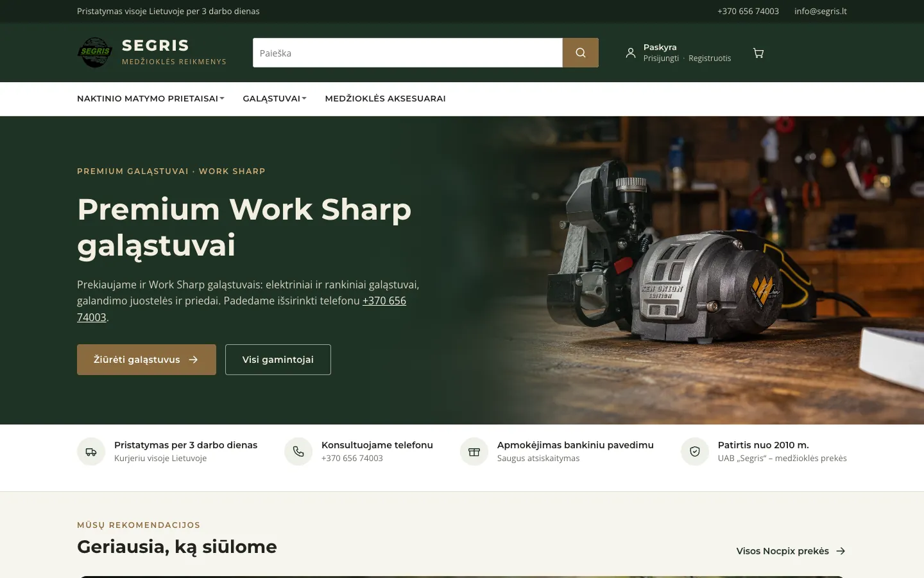The image size is (924, 578).
Task: Click the Paieška search field
Action: click(407, 53)
